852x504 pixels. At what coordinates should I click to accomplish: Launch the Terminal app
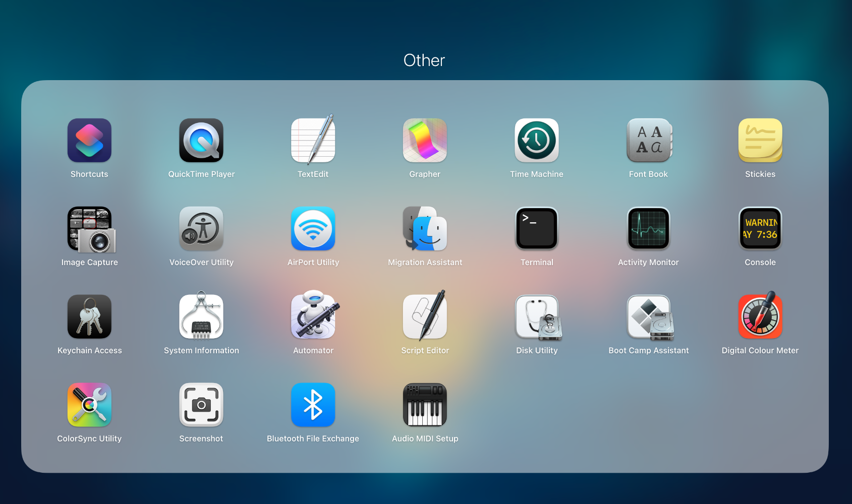pos(537,229)
